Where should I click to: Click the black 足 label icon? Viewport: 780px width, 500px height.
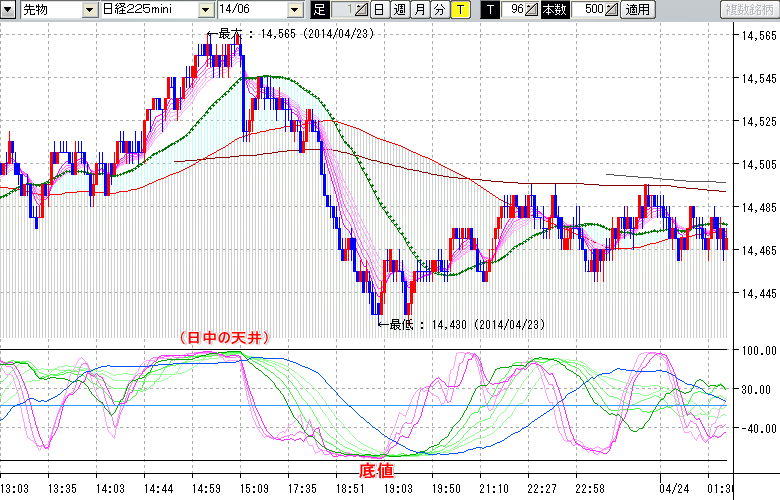point(319,10)
